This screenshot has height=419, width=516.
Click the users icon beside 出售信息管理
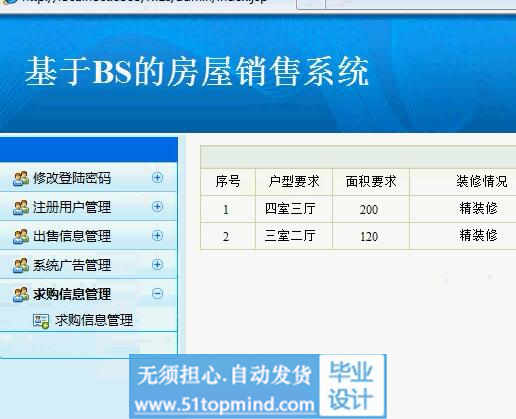click(x=21, y=236)
